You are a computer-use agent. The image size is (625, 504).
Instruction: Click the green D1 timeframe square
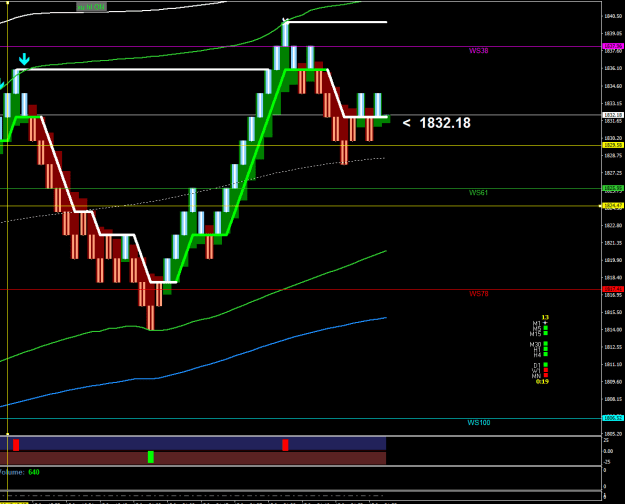click(546, 365)
